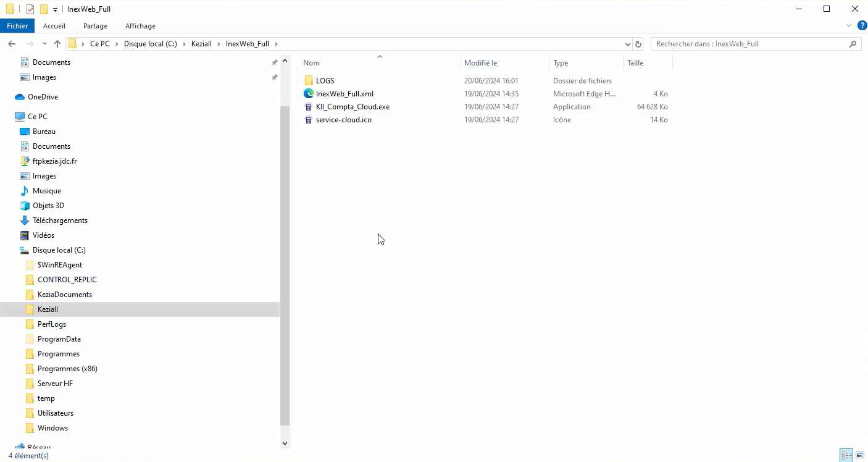Click the Back navigation arrow
The image size is (868, 462).
(x=12, y=44)
